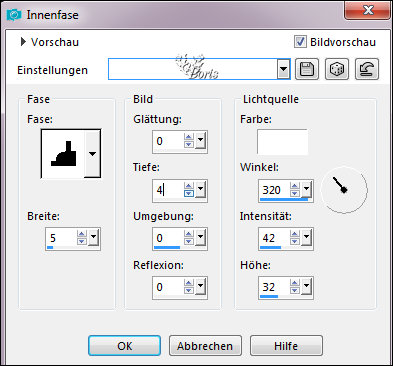Increase the Höhe value with the up arrow
Screen dimensions: 393x366
[295, 283]
